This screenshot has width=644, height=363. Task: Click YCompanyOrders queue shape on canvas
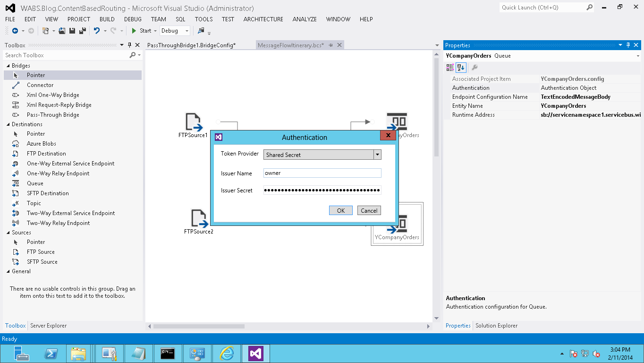[x=397, y=224]
